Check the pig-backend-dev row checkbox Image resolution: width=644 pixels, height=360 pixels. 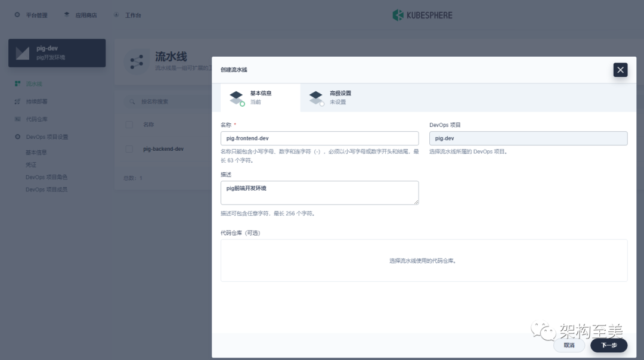point(129,149)
